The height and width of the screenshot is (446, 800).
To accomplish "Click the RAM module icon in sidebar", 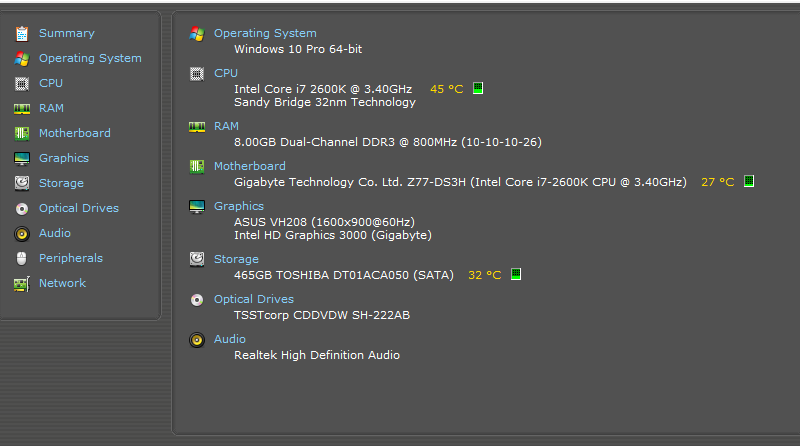I will tap(21, 108).
